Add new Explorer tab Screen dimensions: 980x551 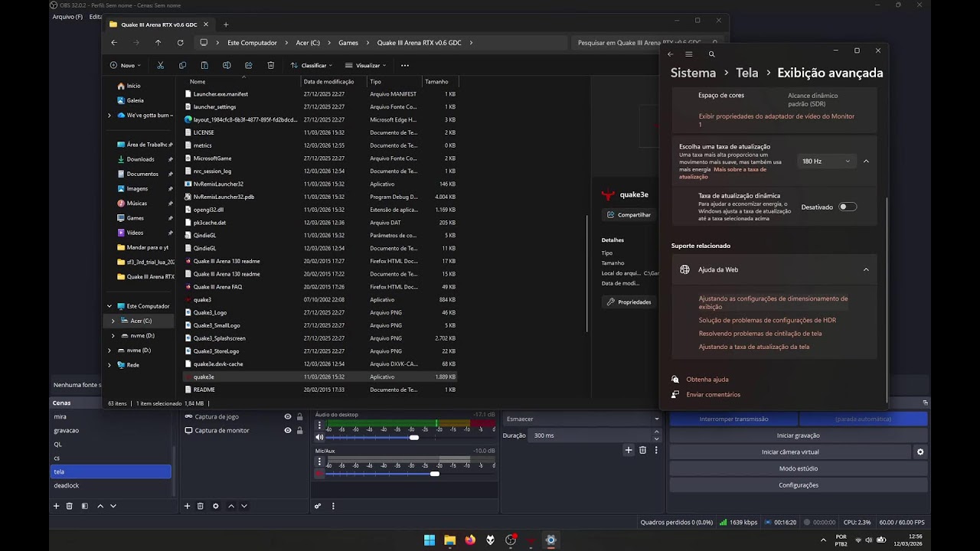225,24
